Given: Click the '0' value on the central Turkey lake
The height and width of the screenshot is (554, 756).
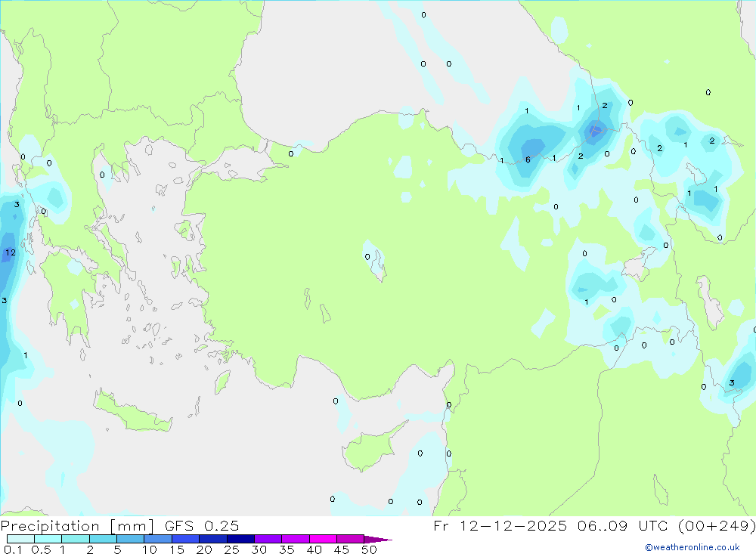Looking at the screenshot, I should 367,256.
